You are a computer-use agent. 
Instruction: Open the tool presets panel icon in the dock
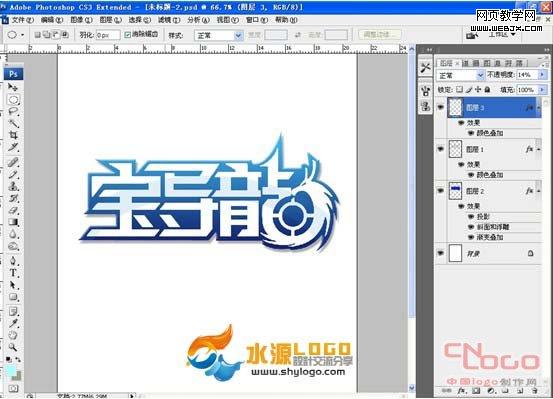click(426, 67)
